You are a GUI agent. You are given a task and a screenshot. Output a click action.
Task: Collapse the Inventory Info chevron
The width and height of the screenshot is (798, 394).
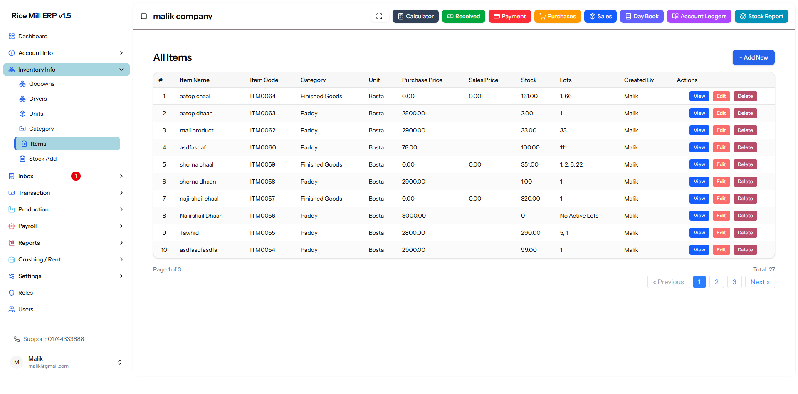click(121, 70)
